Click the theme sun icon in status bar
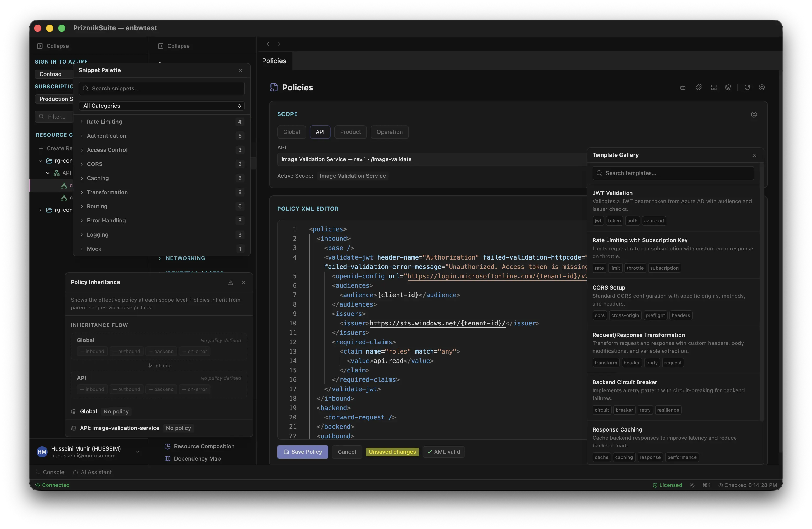Image resolution: width=812 pixels, height=529 pixels. pos(692,485)
